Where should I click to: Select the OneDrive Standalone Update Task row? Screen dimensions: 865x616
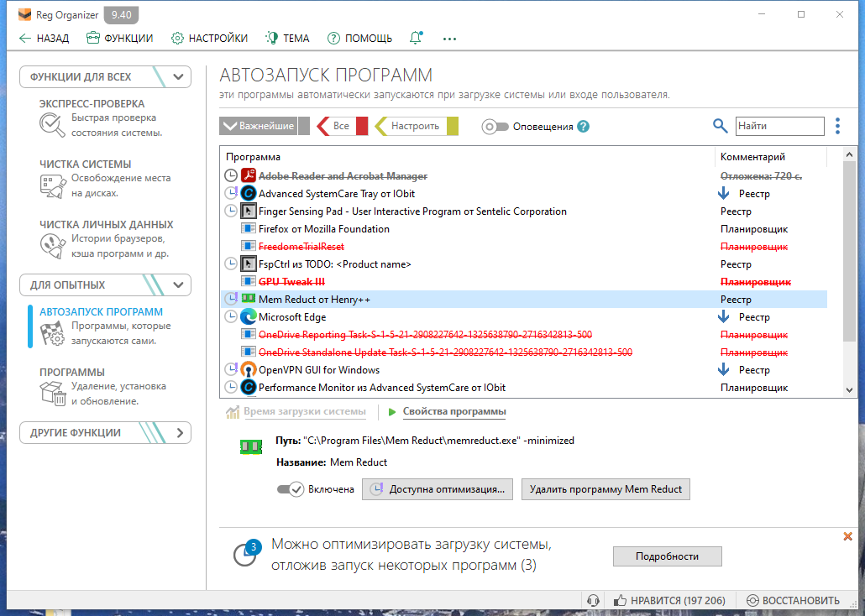523,352
